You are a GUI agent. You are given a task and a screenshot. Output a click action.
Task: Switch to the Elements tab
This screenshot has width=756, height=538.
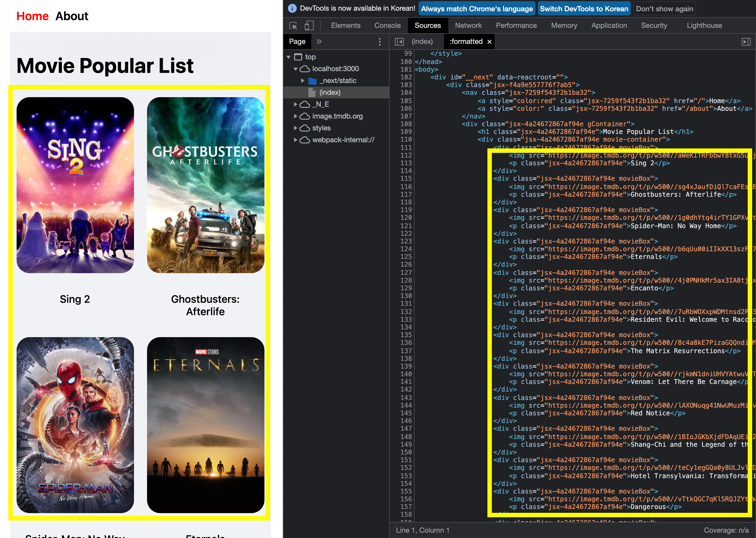pyautogui.click(x=345, y=25)
